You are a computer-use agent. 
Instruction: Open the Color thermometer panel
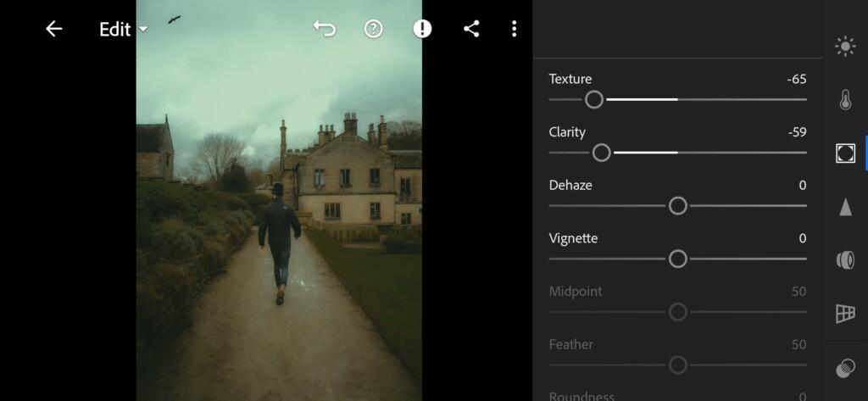point(845,100)
